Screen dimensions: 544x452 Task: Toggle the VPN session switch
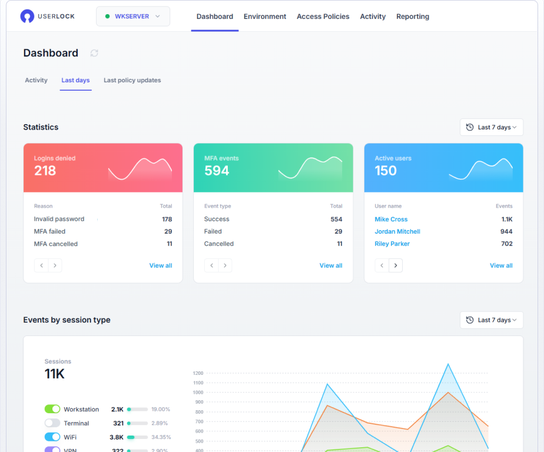(52, 449)
